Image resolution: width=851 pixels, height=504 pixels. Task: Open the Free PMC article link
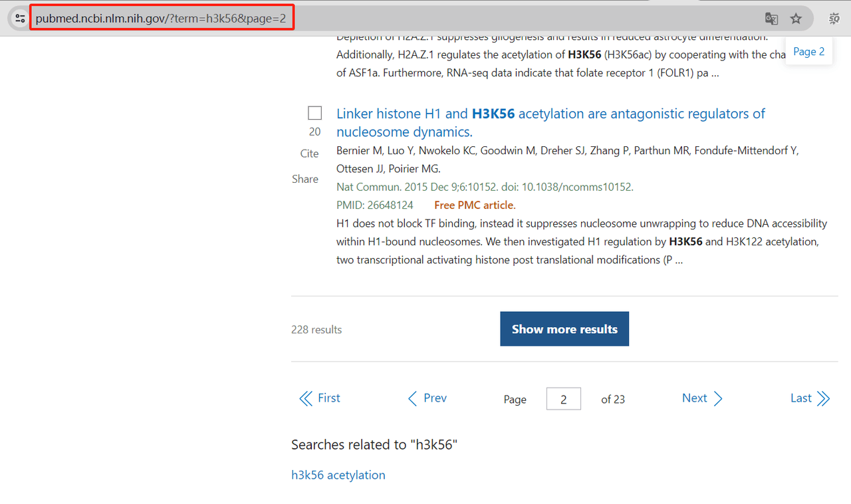(x=475, y=205)
